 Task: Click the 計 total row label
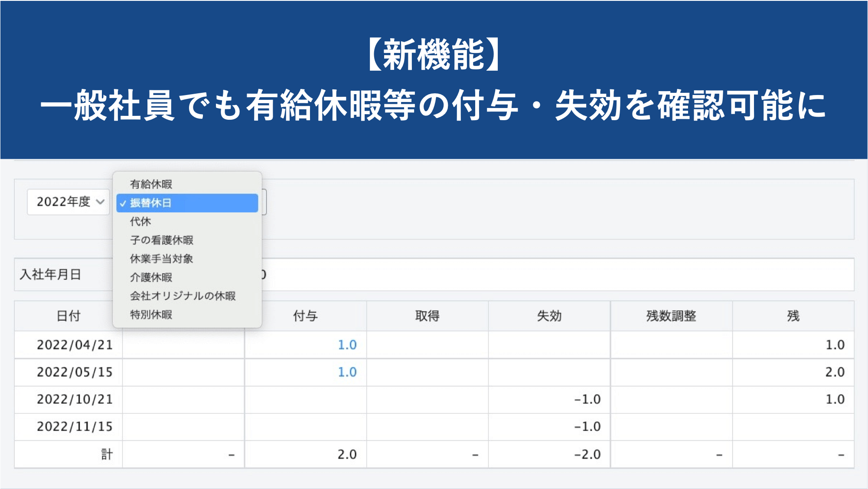pos(107,454)
